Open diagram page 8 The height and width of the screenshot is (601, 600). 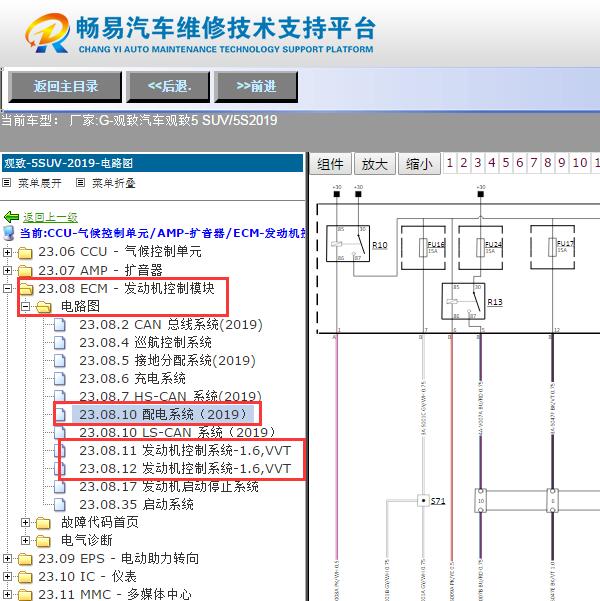click(547, 163)
